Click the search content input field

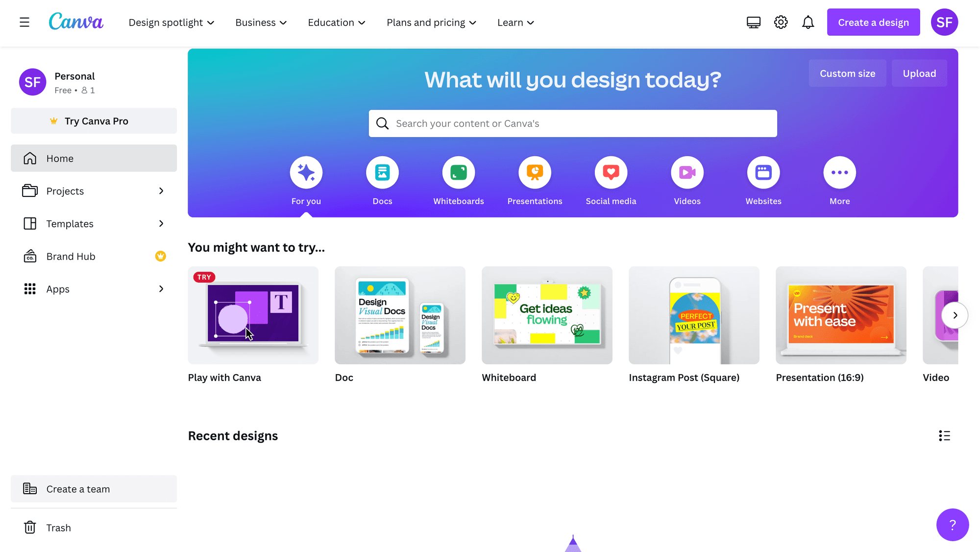[x=572, y=123]
